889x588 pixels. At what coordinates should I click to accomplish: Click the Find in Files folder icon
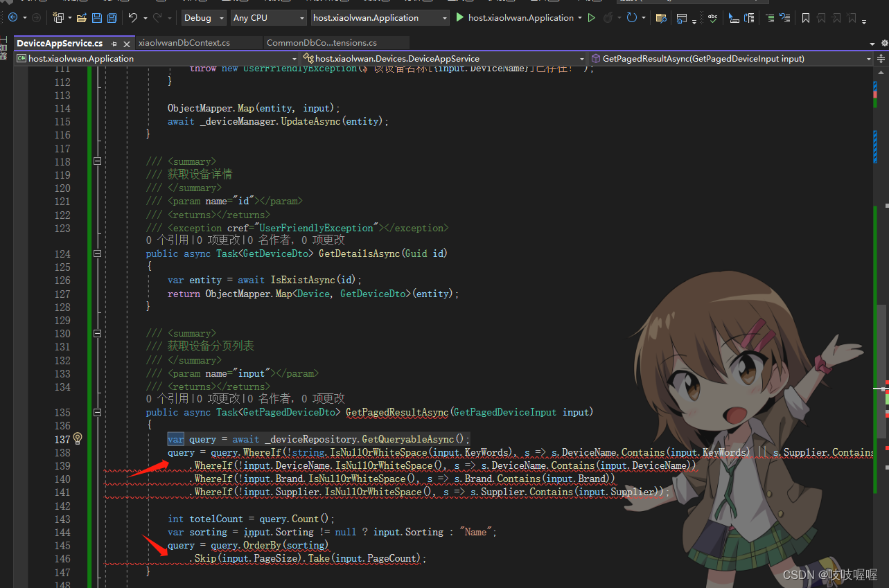661,17
